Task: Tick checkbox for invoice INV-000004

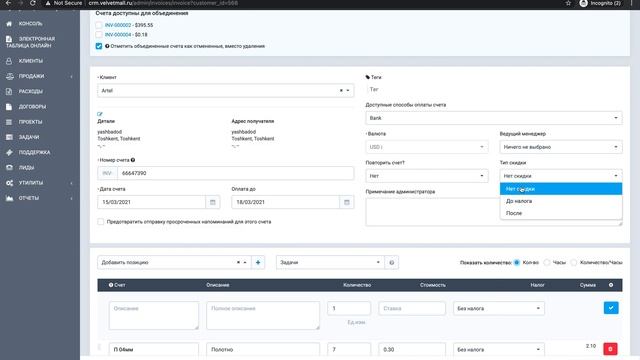Action: click(x=99, y=35)
